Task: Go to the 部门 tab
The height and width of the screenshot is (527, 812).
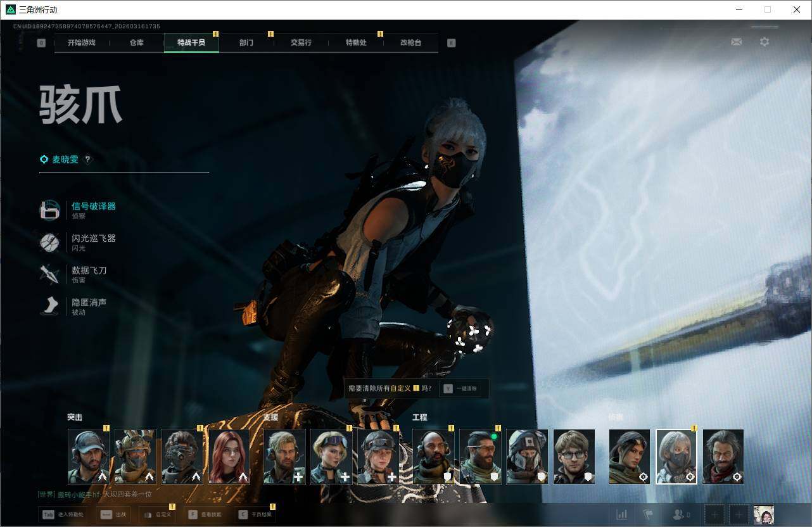Action: (x=246, y=42)
